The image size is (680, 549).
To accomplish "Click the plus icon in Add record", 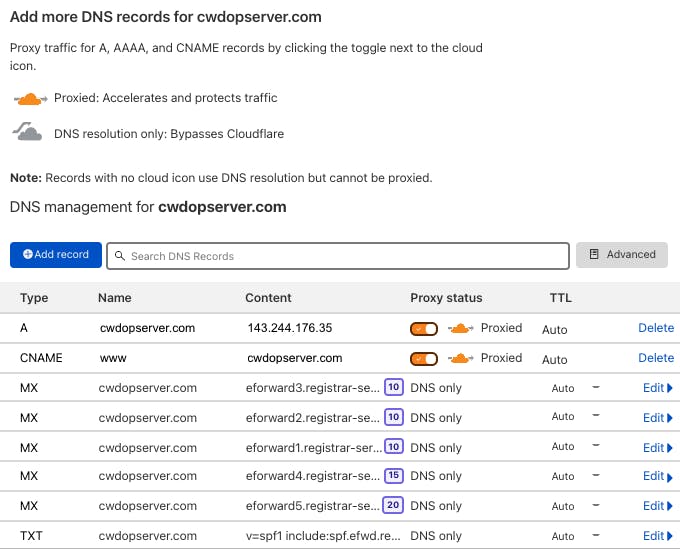I will [x=28, y=254].
